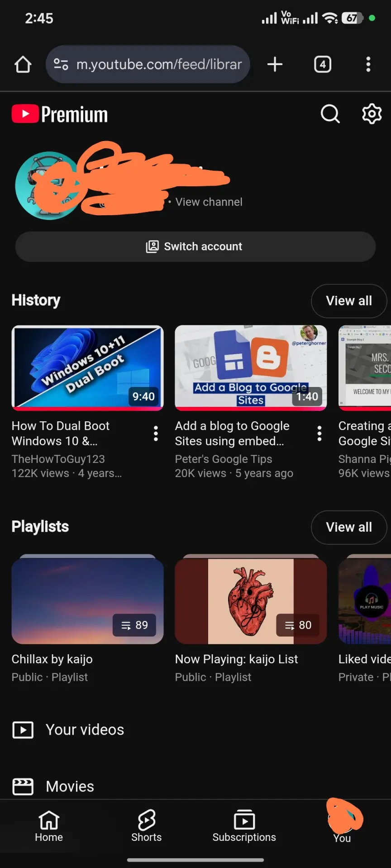
Task: View all Playlists
Action: click(349, 527)
